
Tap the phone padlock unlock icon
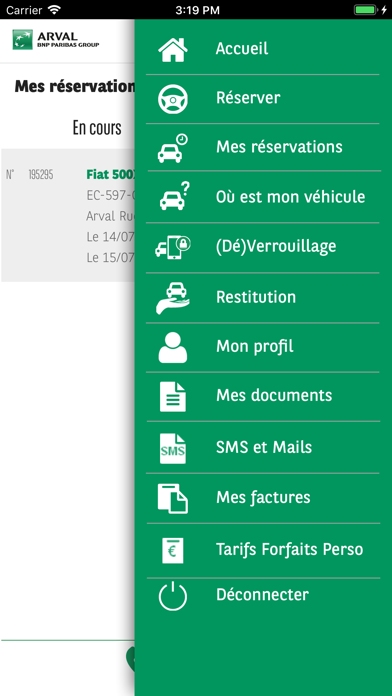(x=173, y=248)
